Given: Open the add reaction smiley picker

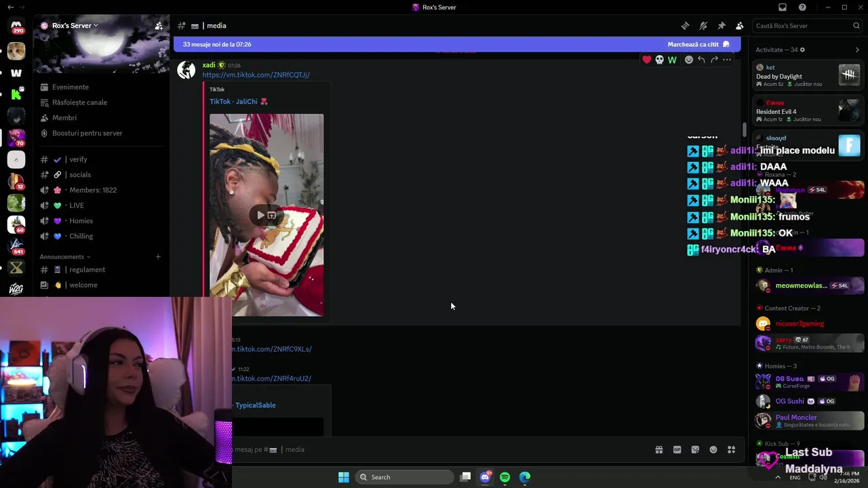Looking at the screenshot, I should [x=689, y=60].
